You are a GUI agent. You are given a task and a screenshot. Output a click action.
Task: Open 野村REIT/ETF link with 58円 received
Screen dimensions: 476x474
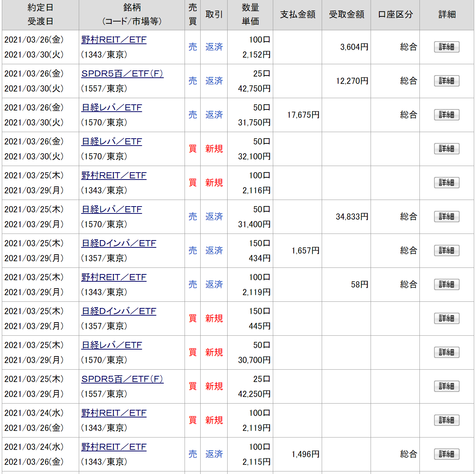(x=114, y=277)
